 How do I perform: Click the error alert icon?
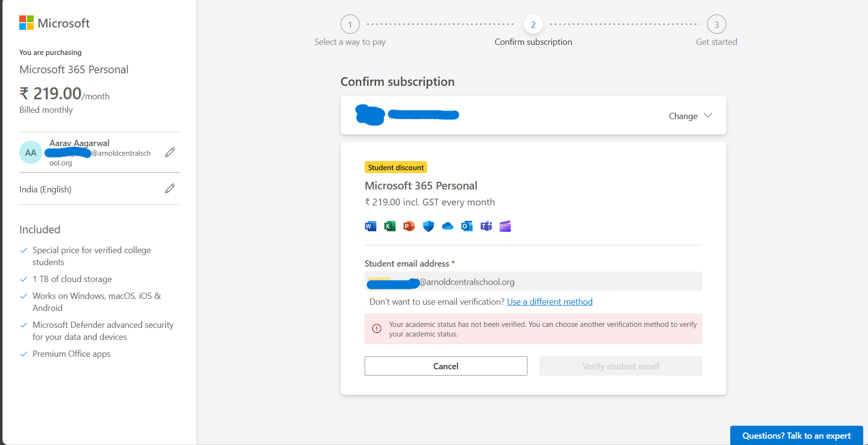coord(377,329)
